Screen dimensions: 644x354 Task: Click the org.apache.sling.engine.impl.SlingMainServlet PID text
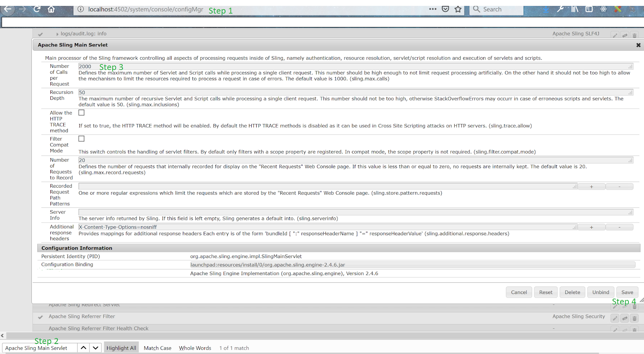(246, 257)
